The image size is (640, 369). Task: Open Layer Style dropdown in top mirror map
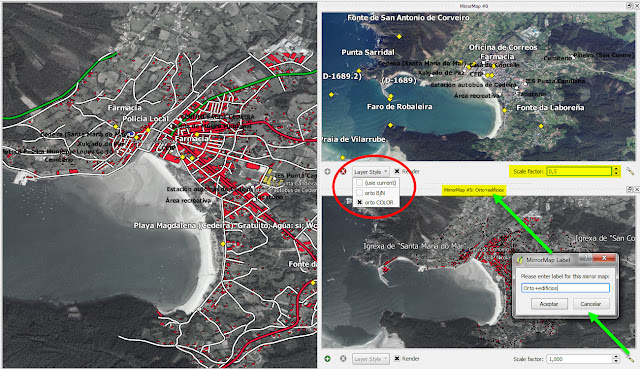[371, 172]
